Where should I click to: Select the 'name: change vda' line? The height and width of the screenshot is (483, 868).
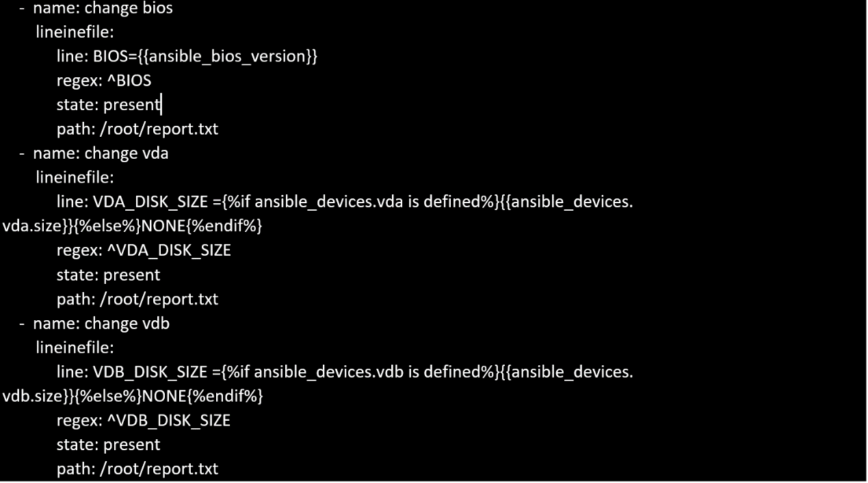pyautogui.click(x=101, y=153)
